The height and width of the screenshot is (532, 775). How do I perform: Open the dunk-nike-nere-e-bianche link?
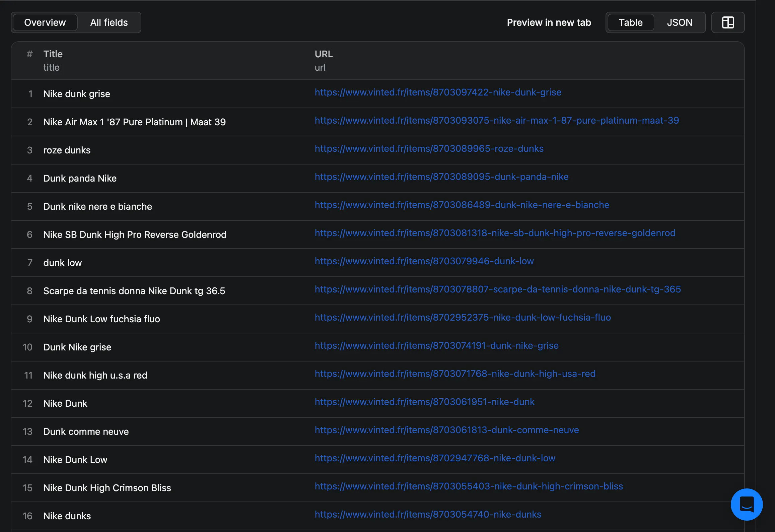[462, 205]
